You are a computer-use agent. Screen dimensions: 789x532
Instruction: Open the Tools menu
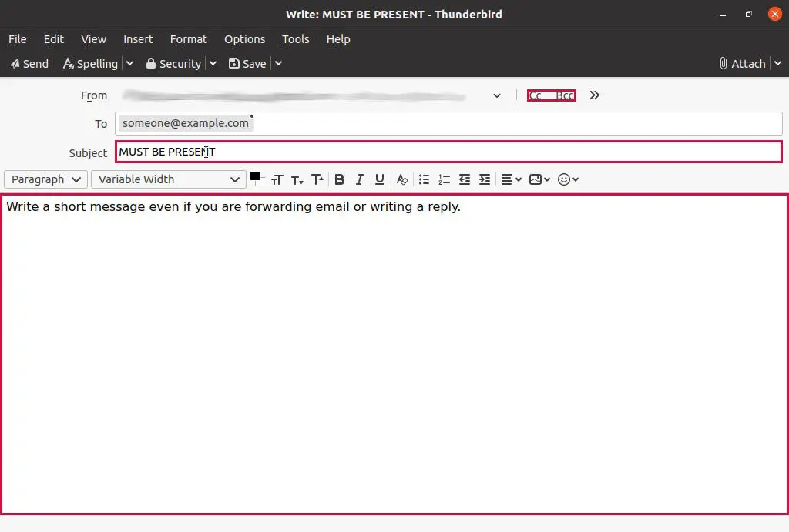click(x=295, y=39)
